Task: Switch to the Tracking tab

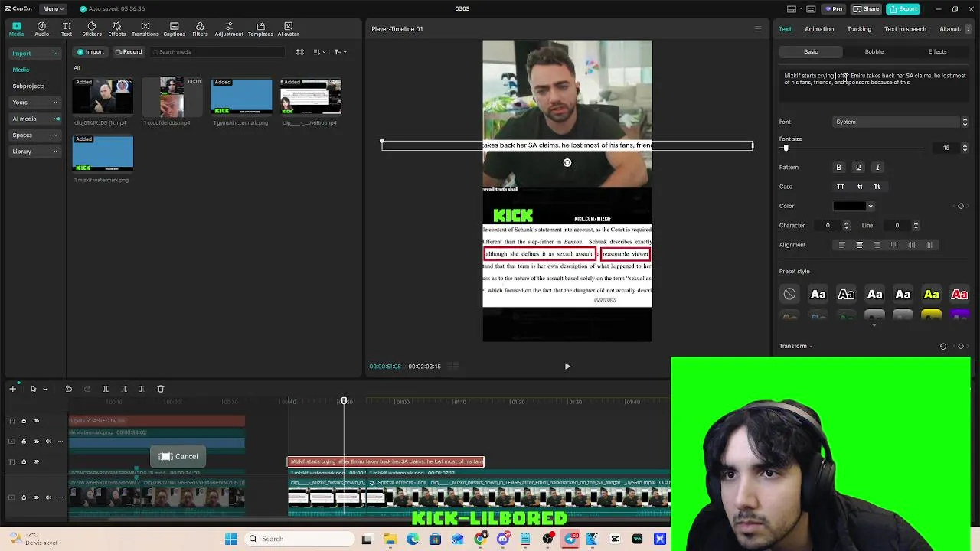Action: 859,29
